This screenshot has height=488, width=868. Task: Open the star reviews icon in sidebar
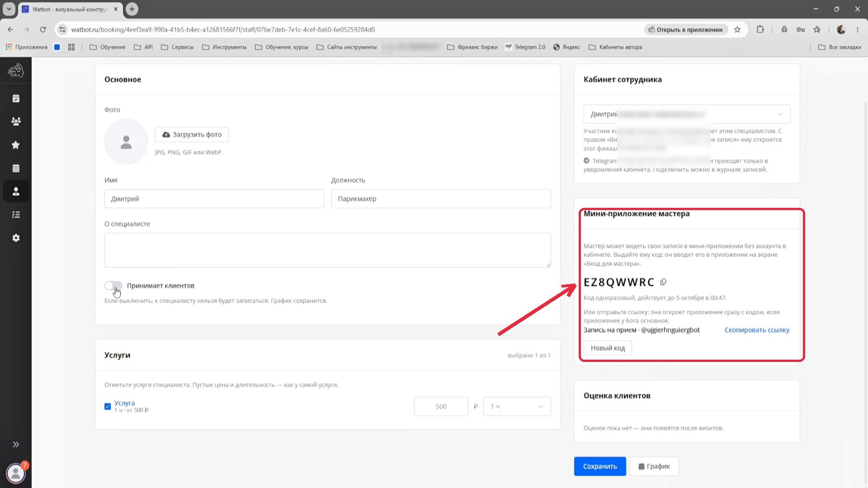(16, 145)
